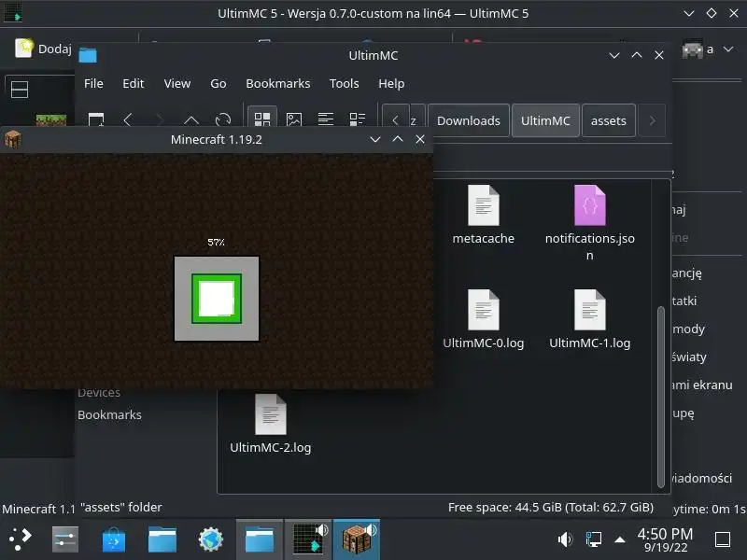747x560 pixels.
Task: Click the Minecraft crafting table window icon
Action: (x=12, y=139)
